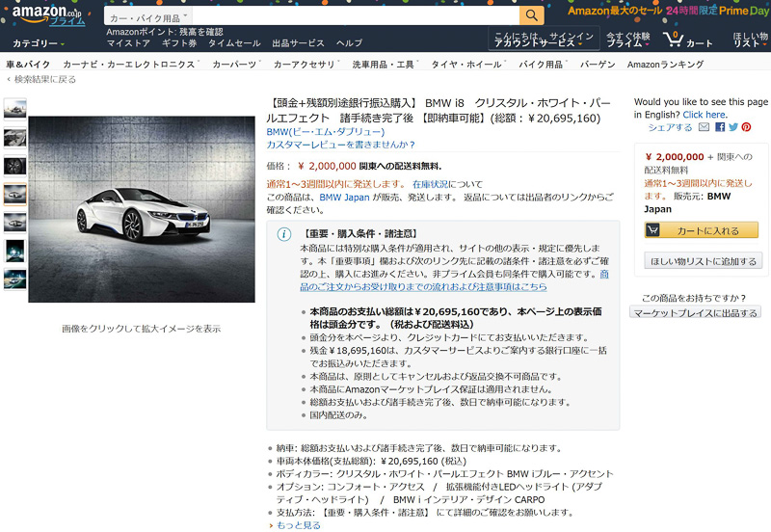771x532 pixels.
Task: Go to マイストア
Action: point(128,43)
